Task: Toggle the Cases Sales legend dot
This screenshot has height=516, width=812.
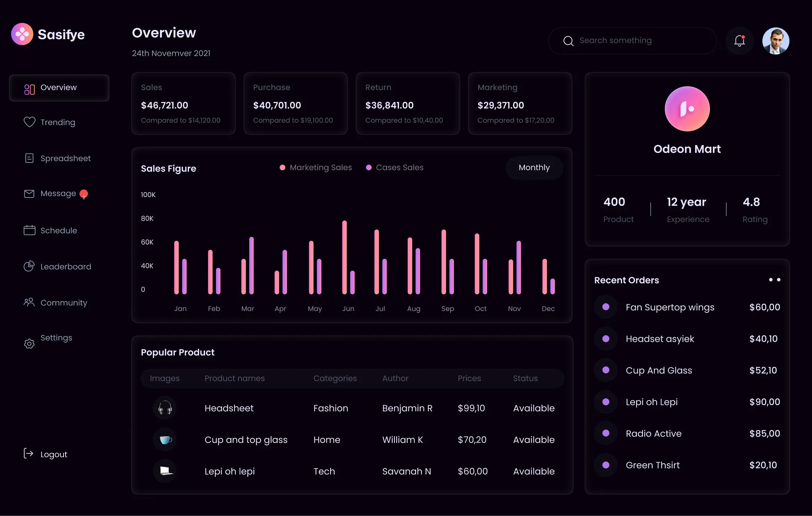Action: [369, 167]
